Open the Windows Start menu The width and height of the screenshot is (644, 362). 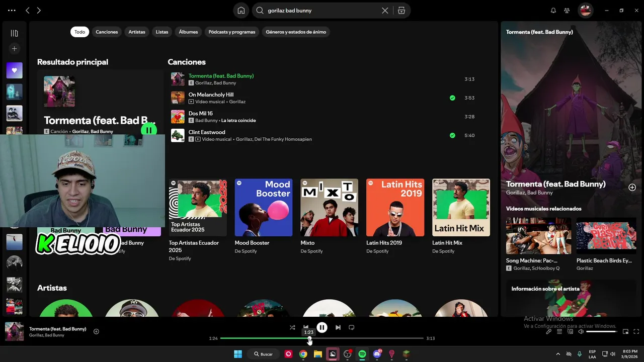(238, 354)
